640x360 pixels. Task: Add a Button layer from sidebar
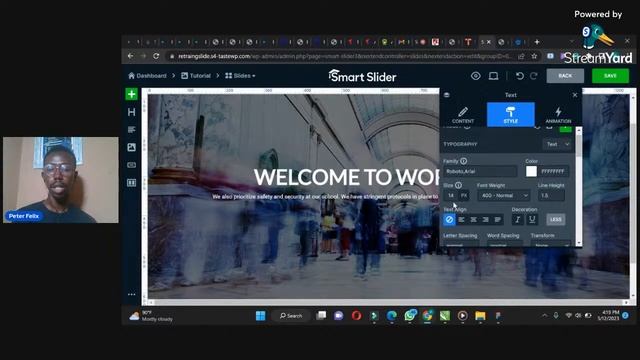(131, 165)
